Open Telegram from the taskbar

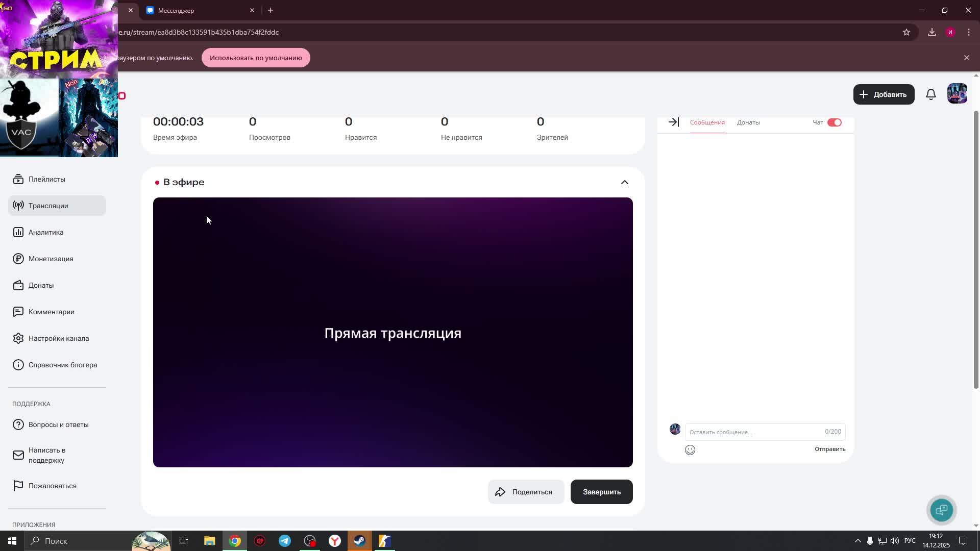click(284, 541)
